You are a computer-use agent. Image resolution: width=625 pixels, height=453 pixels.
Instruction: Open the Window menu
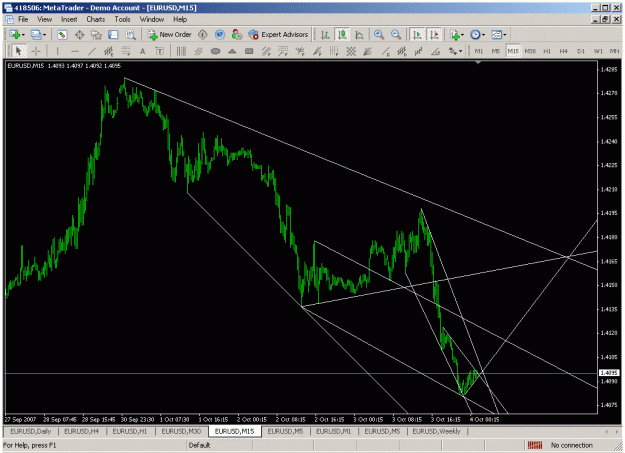[151, 19]
